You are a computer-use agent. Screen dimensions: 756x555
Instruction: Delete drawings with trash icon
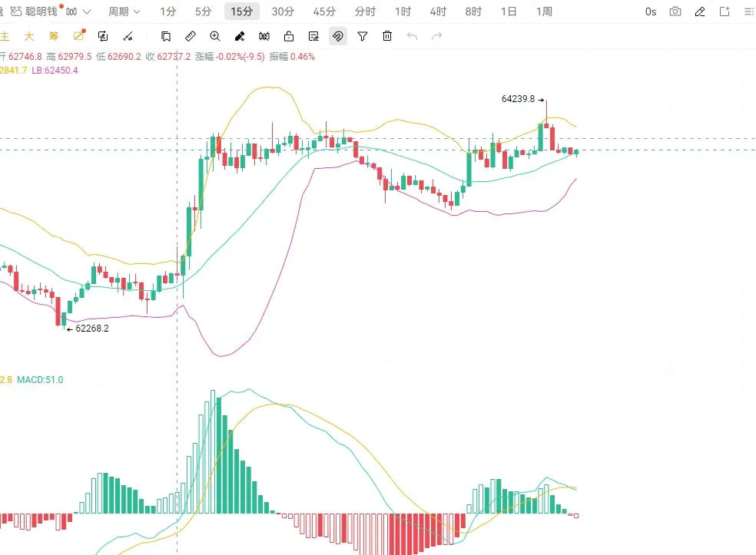(x=387, y=36)
